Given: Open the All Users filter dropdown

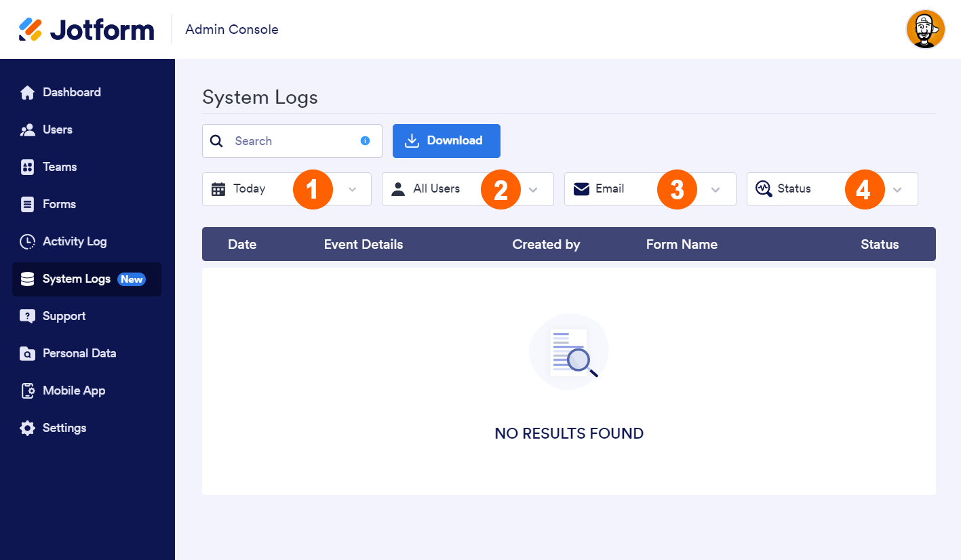Looking at the screenshot, I should coord(468,189).
